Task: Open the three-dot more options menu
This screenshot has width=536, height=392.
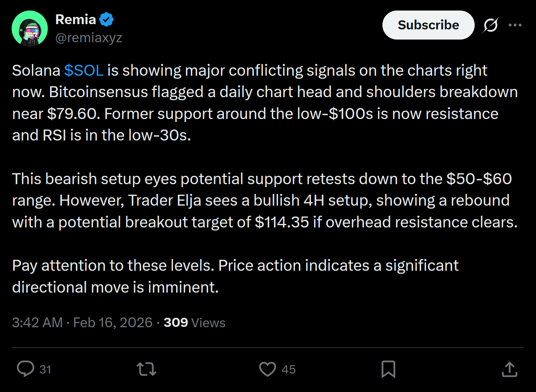Action: (515, 25)
